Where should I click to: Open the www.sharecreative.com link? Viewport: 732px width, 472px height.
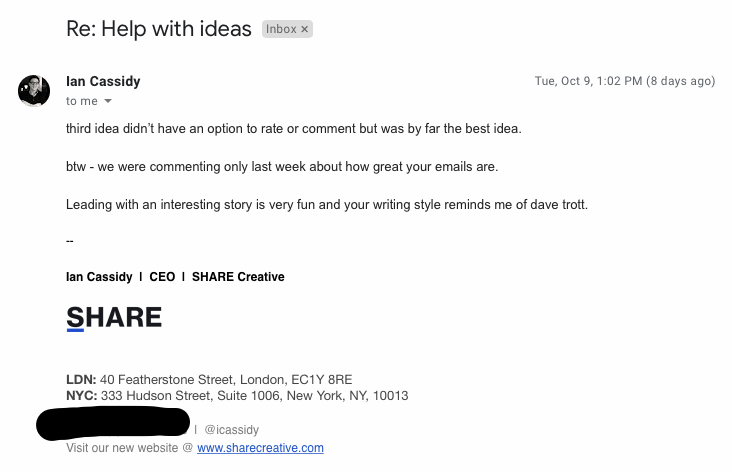pyautogui.click(x=260, y=448)
